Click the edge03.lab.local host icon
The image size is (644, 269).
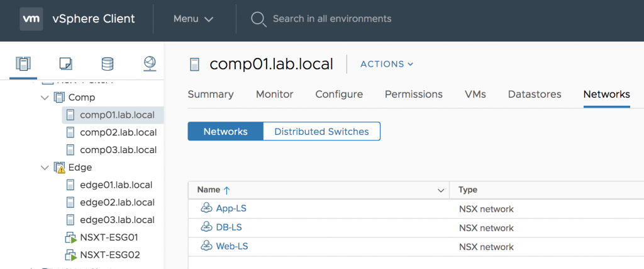(70, 220)
